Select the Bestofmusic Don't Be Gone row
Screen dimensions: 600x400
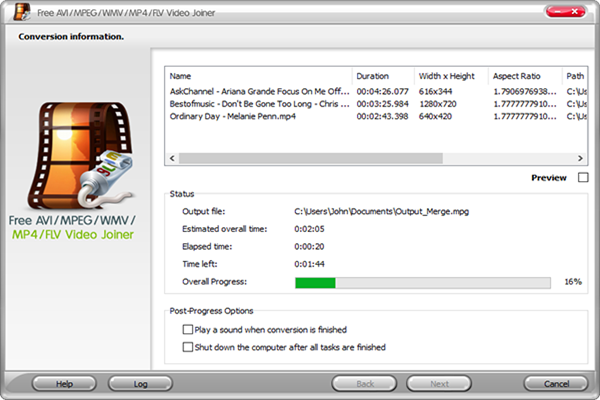click(258, 104)
